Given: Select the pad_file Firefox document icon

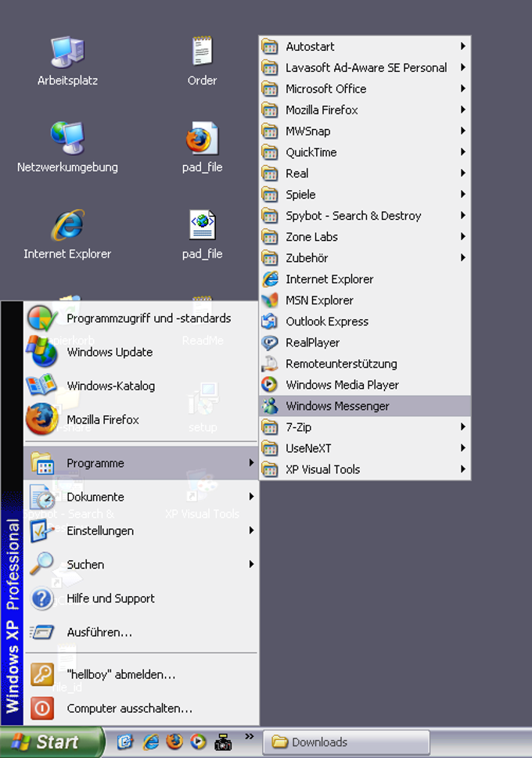Looking at the screenshot, I should (202, 138).
